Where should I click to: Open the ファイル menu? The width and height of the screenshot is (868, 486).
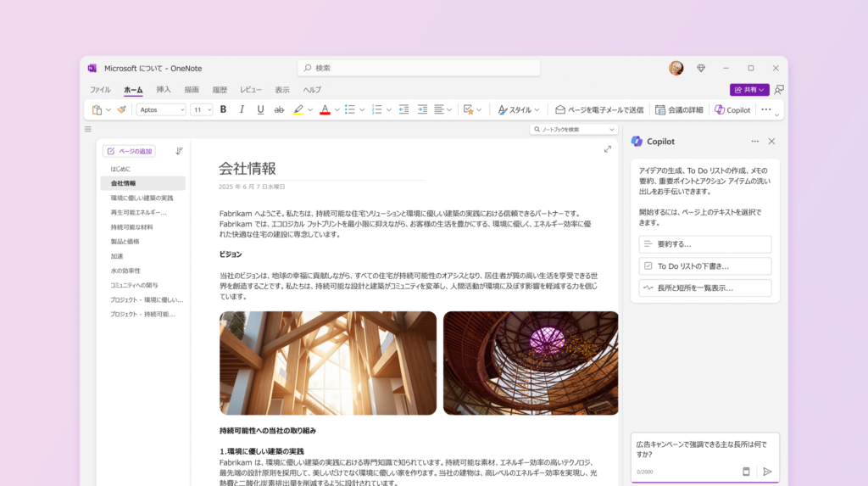pyautogui.click(x=100, y=90)
